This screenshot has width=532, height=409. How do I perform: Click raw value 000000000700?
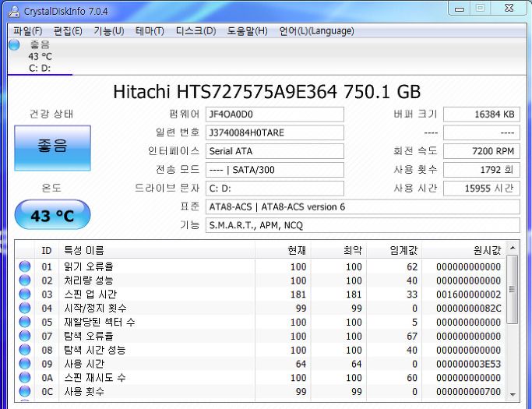click(469, 391)
